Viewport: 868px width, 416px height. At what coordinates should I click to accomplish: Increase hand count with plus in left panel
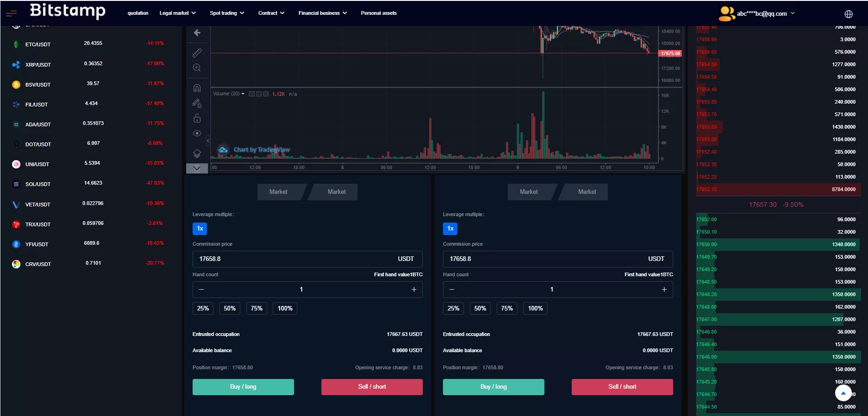pyautogui.click(x=414, y=289)
